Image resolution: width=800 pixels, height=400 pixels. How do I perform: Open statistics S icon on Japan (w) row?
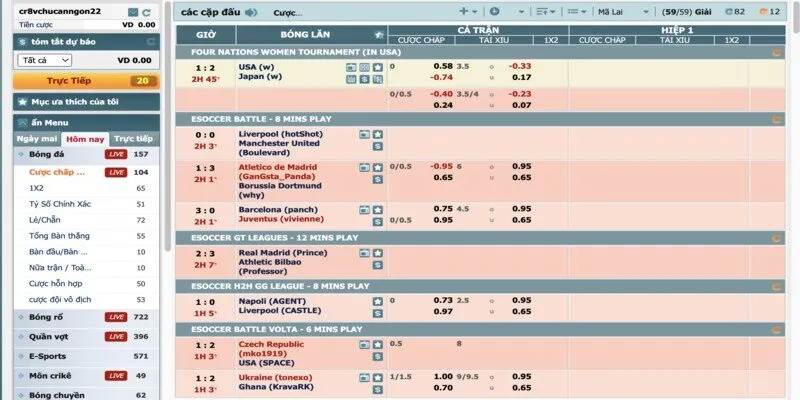click(x=364, y=79)
